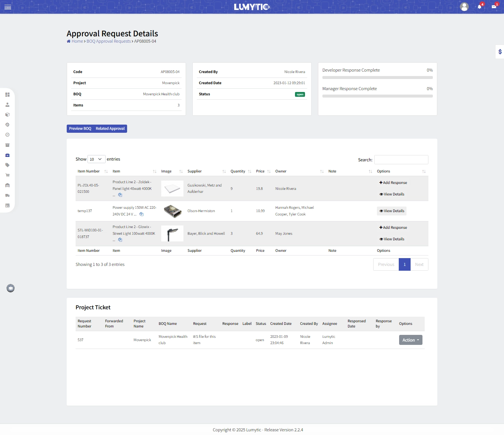This screenshot has width=504, height=435.
Task: Select the user management sidebar icon
Action: pyautogui.click(x=7, y=105)
